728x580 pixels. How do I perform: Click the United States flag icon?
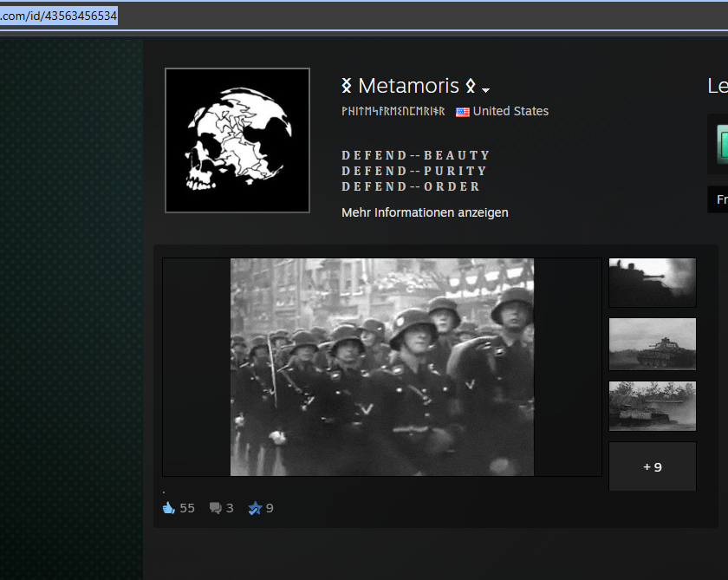463,112
